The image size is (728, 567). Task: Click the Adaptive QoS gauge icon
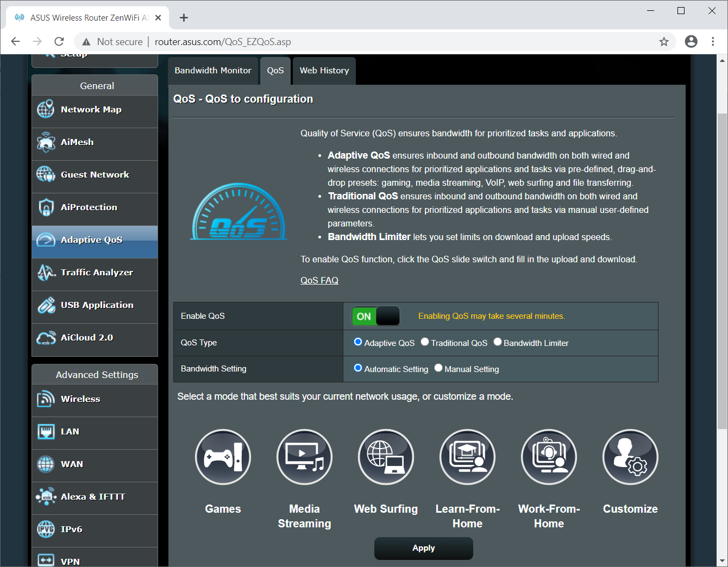[46, 240]
